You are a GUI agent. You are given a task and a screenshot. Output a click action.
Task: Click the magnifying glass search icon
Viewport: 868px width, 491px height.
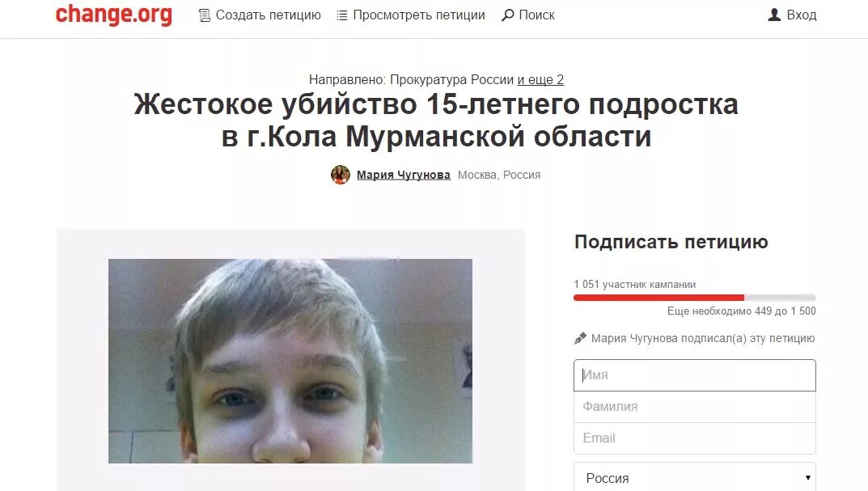(x=508, y=15)
